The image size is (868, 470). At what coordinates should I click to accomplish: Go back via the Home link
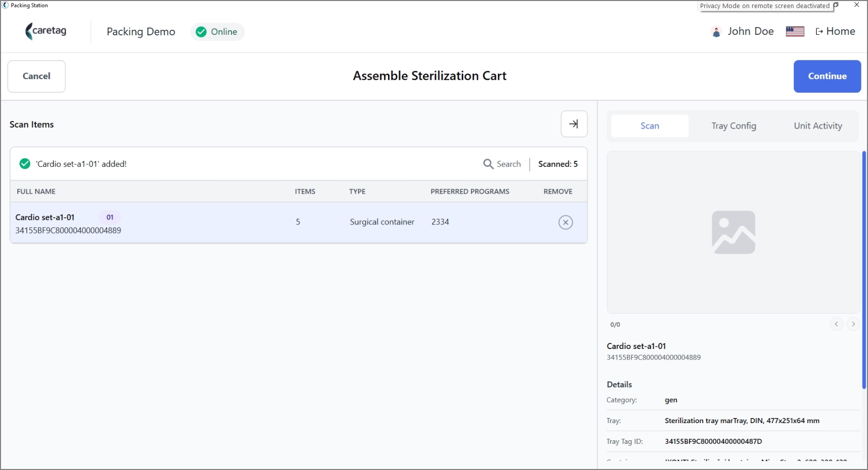point(835,31)
